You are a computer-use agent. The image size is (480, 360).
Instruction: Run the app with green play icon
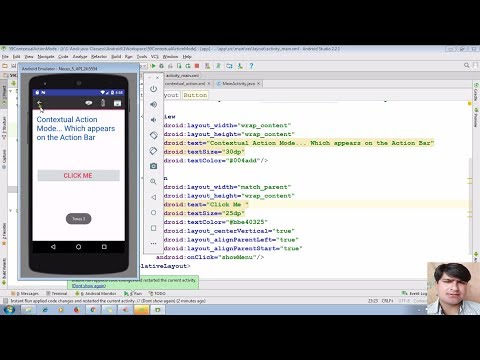(153, 66)
